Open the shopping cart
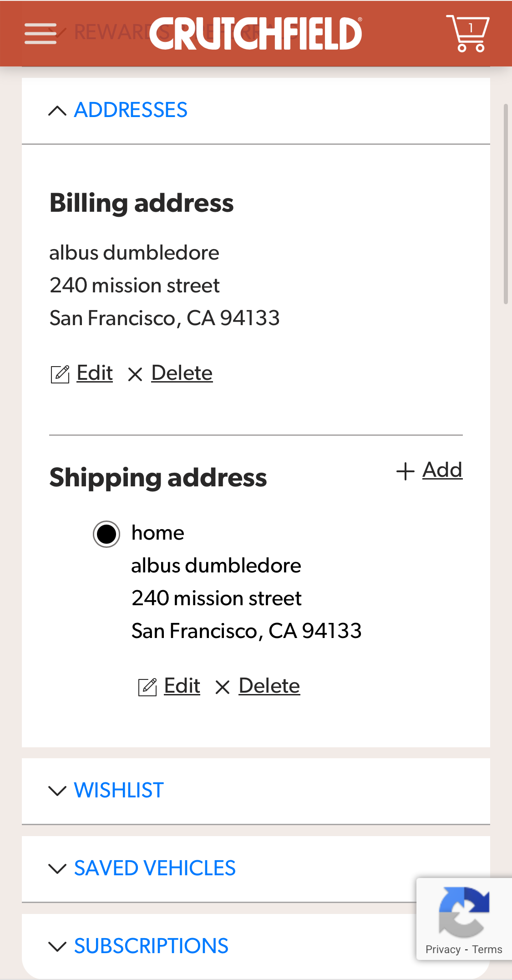 pos(468,34)
